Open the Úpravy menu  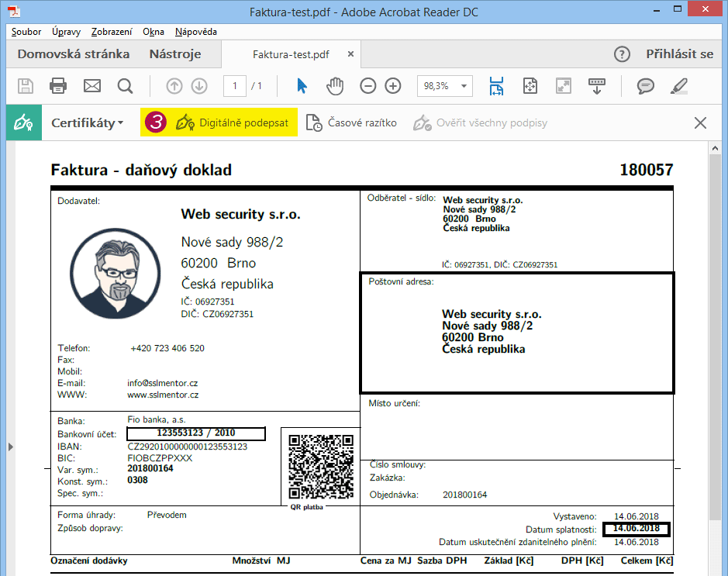[x=66, y=32]
